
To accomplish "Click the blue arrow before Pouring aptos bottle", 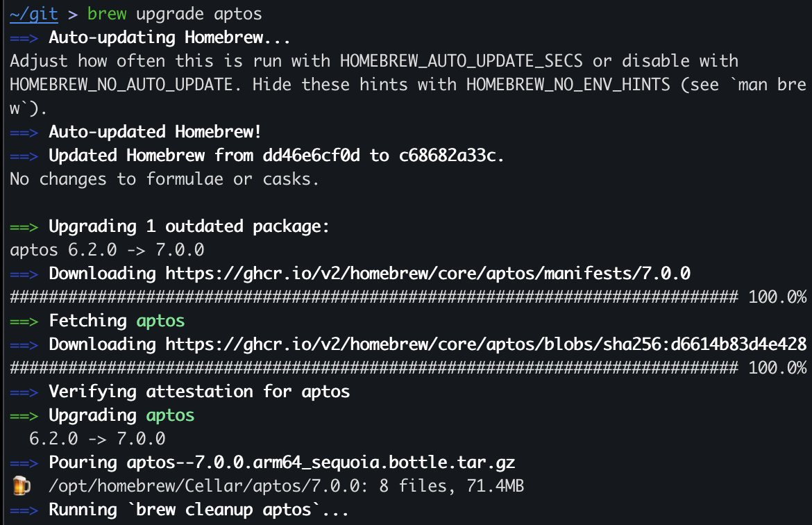I will 24,462.
